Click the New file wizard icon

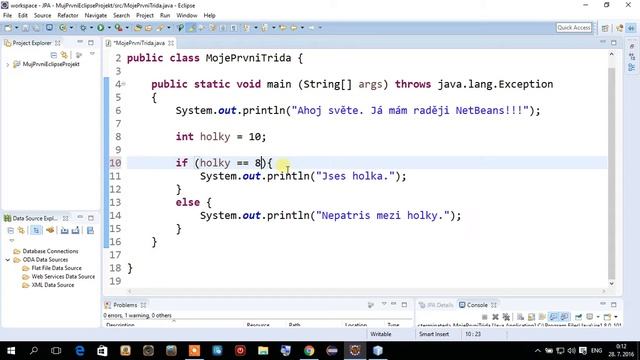pyautogui.click(x=8, y=28)
